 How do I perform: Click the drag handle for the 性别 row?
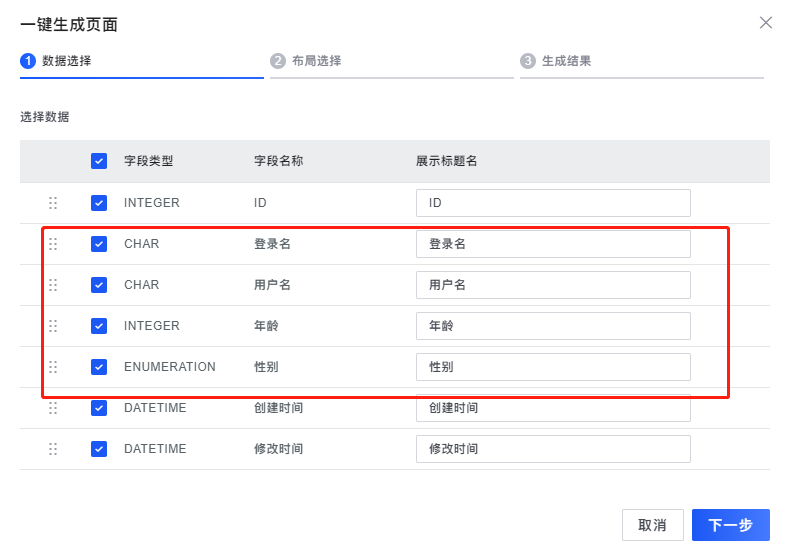(x=53, y=367)
